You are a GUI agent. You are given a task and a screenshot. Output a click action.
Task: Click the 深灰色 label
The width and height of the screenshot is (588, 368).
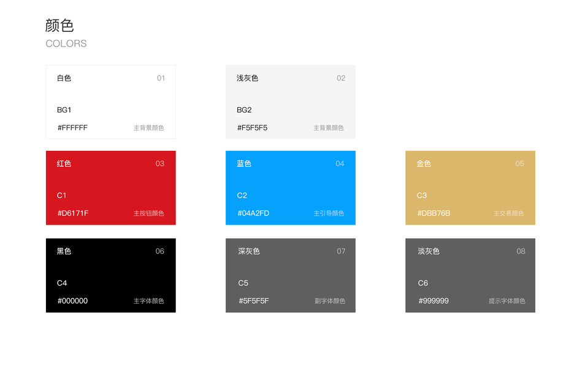pyautogui.click(x=248, y=251)
